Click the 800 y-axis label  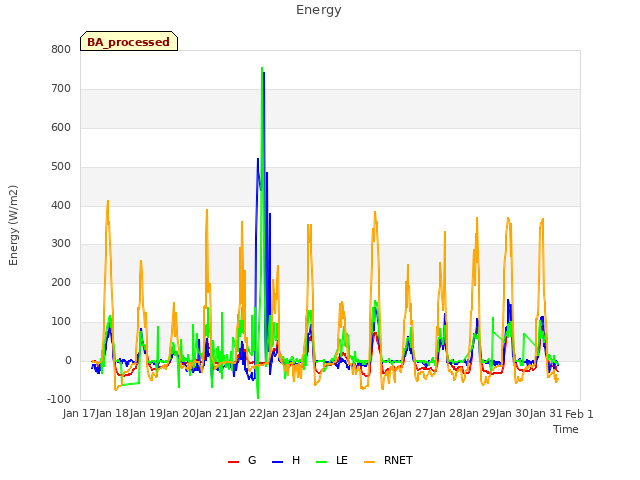click(61, 50)
